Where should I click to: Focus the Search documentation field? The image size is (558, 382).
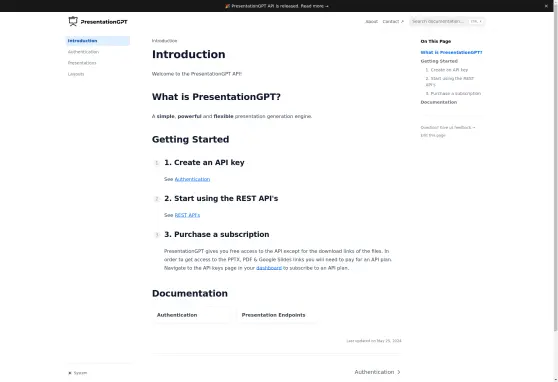(447, 21)
